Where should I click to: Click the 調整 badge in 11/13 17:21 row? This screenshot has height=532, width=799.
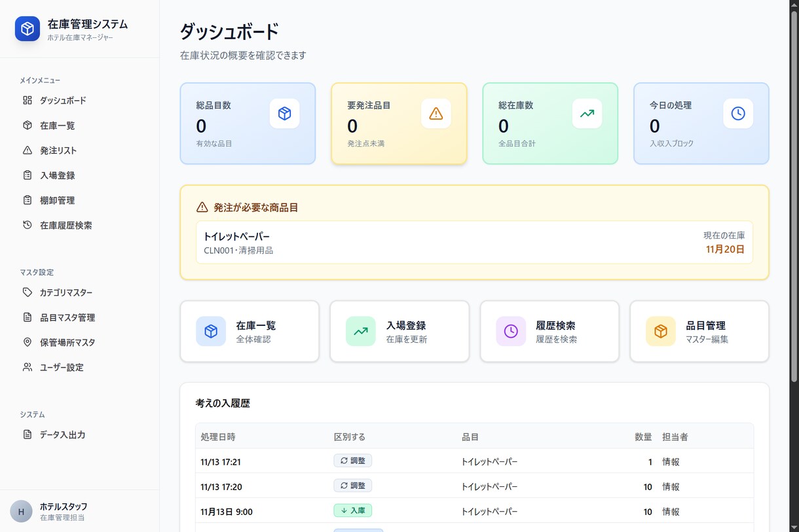tap(353, 461)
